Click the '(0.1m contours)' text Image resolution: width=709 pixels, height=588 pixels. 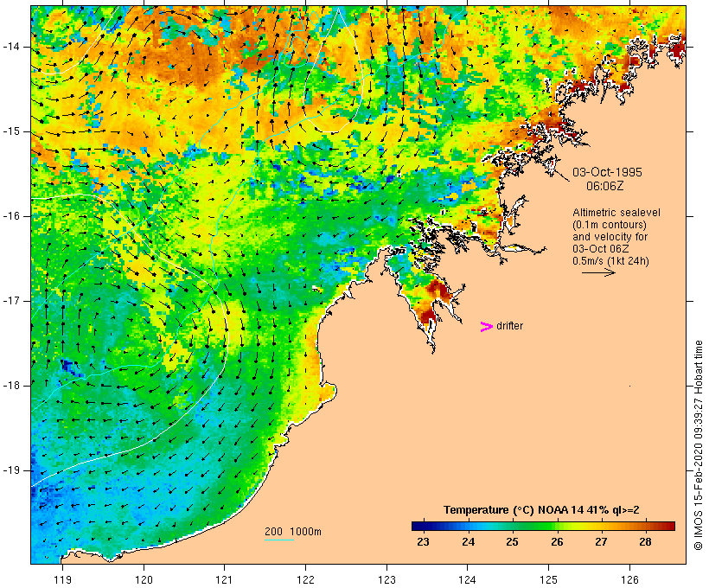609,225
